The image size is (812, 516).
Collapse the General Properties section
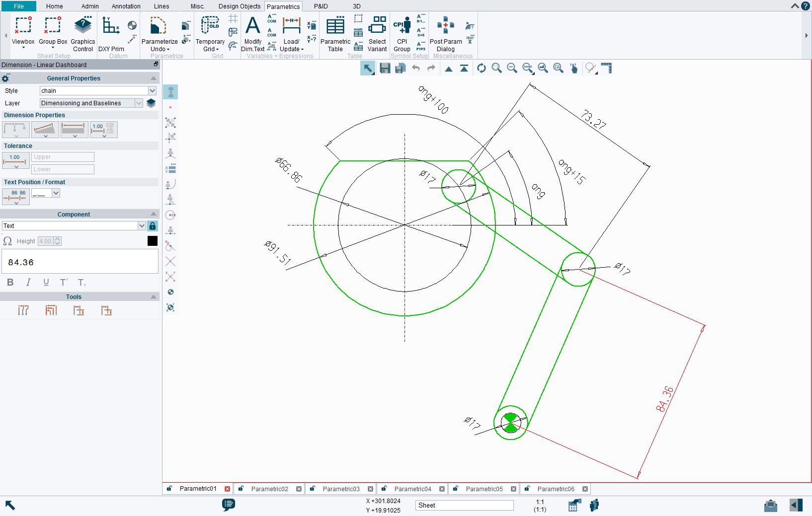154,78
